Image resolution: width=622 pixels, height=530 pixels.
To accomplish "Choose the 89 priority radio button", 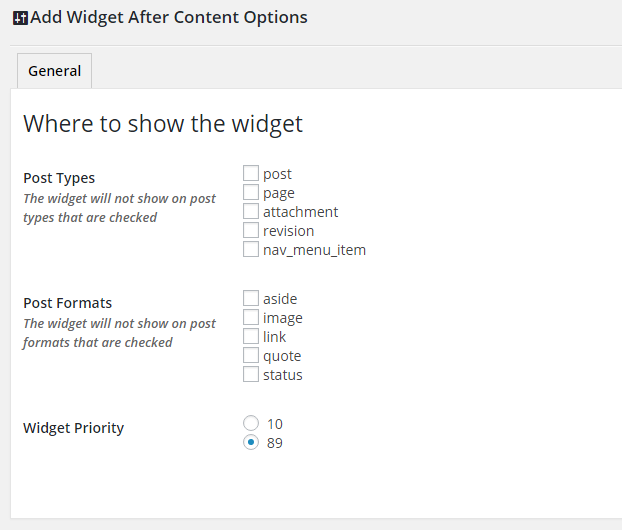I will coord(251,442).
